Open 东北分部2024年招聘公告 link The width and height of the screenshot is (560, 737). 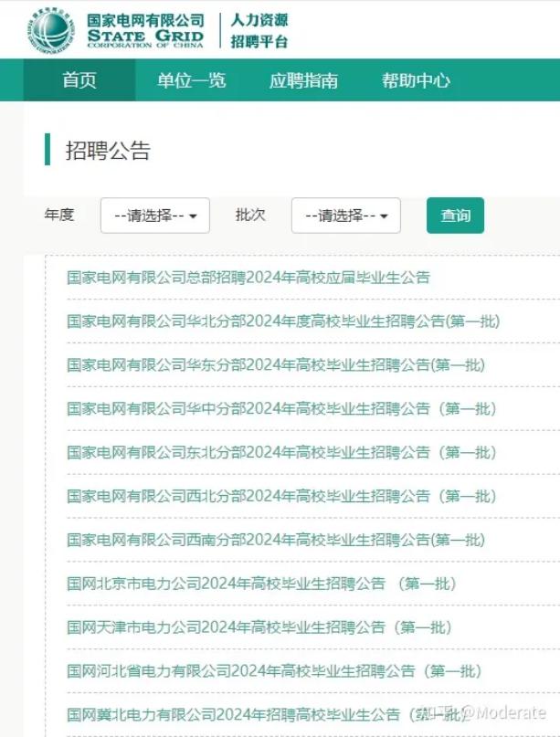tap(281, 452)
